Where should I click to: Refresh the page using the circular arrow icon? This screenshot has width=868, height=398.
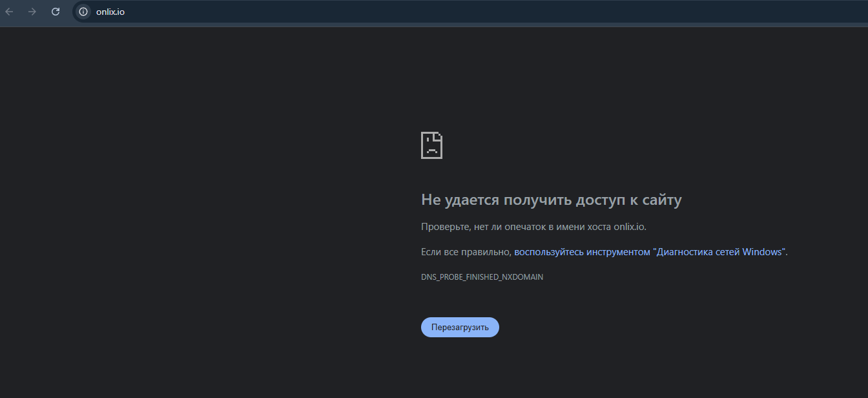56,11
